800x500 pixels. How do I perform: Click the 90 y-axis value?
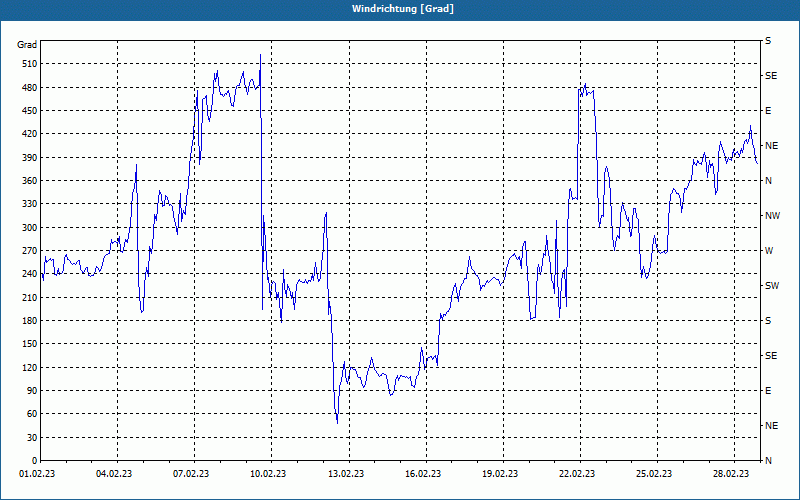point(32,391)
